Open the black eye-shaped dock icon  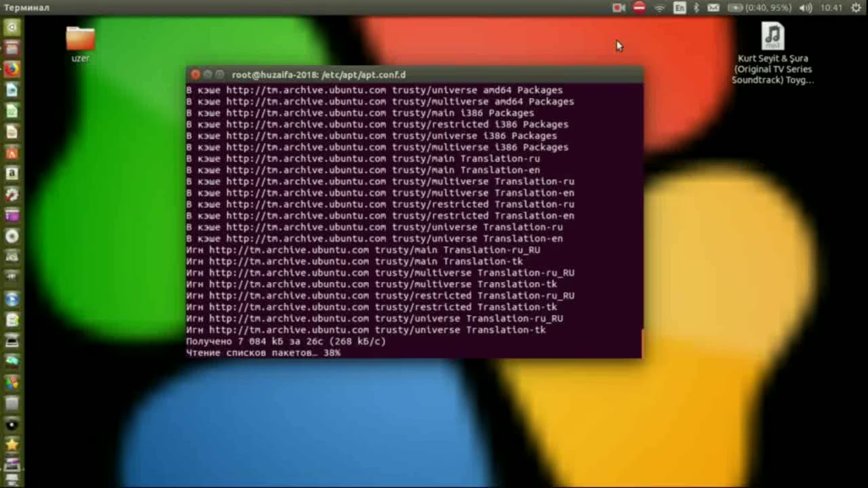point(12,425)
